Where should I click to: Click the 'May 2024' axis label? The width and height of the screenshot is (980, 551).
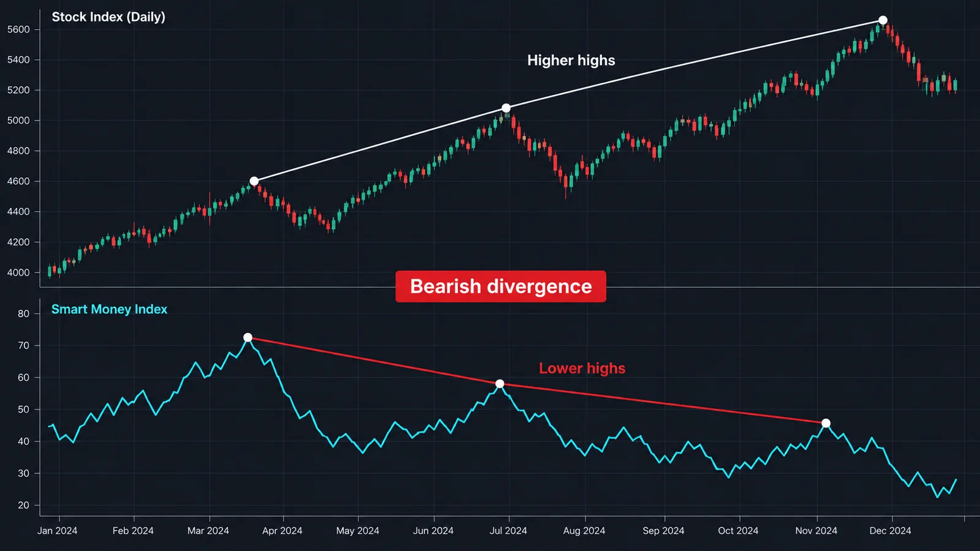point(358,531)
